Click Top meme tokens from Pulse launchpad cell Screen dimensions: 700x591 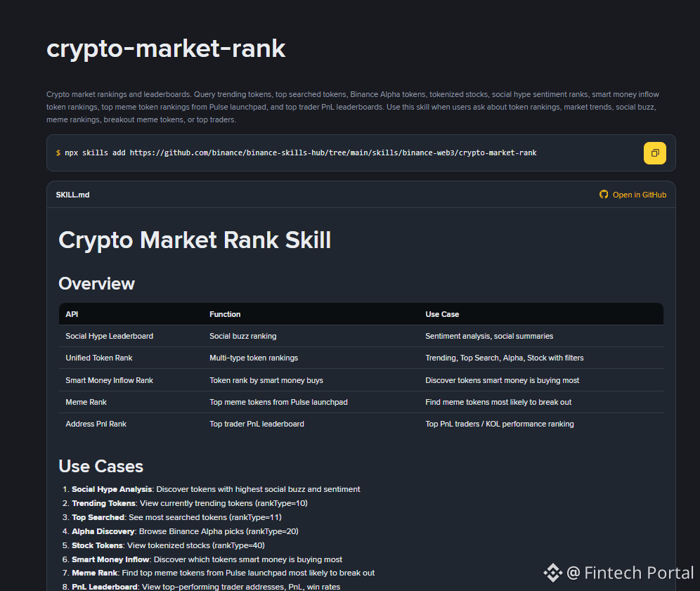click(278, 402)
